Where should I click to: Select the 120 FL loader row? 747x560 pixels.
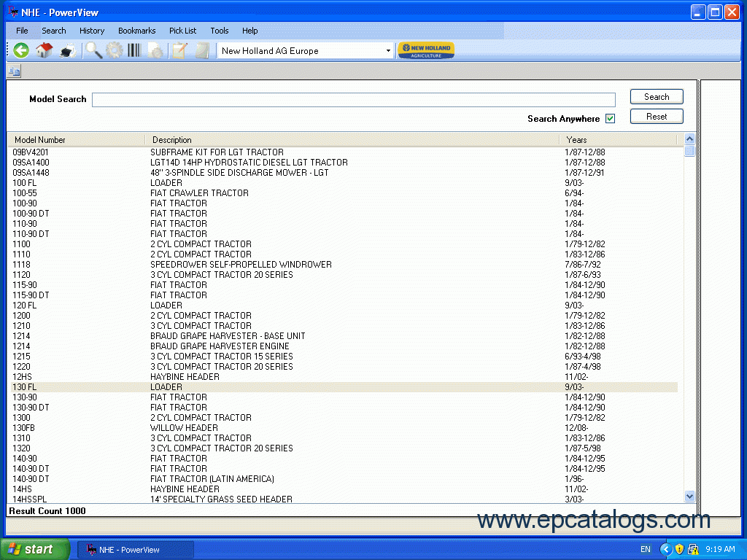[x=344, y=306]
